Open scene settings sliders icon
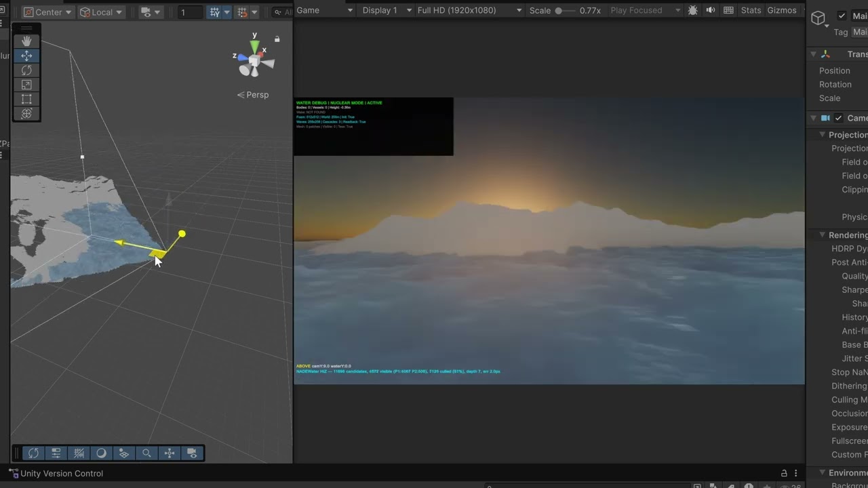This screenshot has width=868, height=488. (56, 453)
